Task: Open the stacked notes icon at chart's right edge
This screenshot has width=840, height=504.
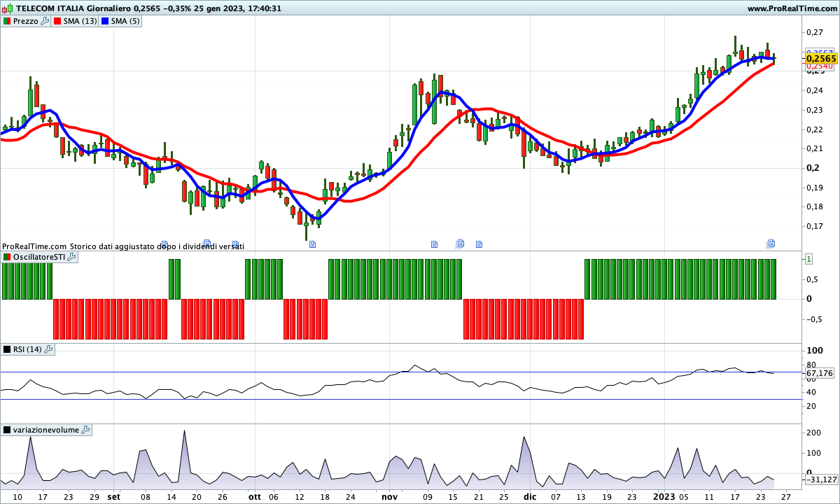Action: tap(771, 244)
